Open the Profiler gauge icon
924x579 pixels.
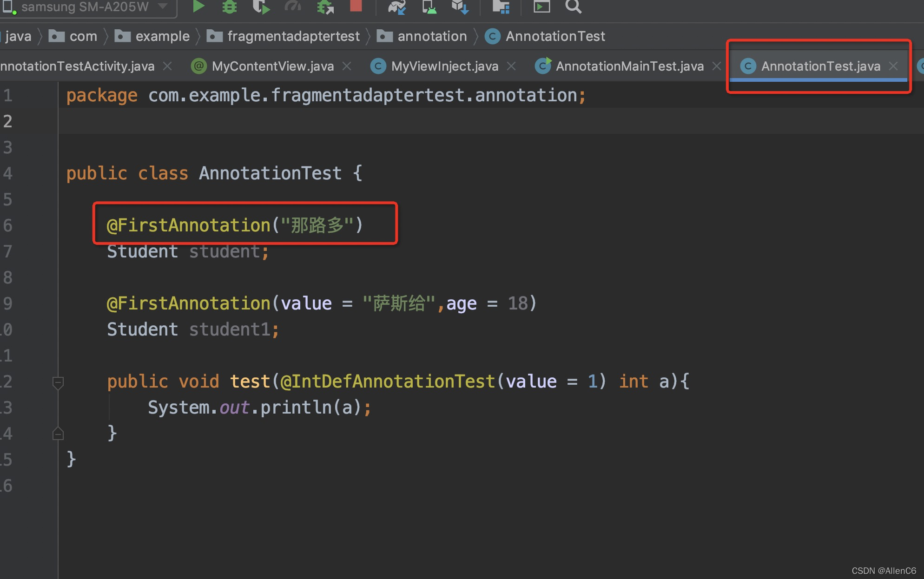point(293,6)
